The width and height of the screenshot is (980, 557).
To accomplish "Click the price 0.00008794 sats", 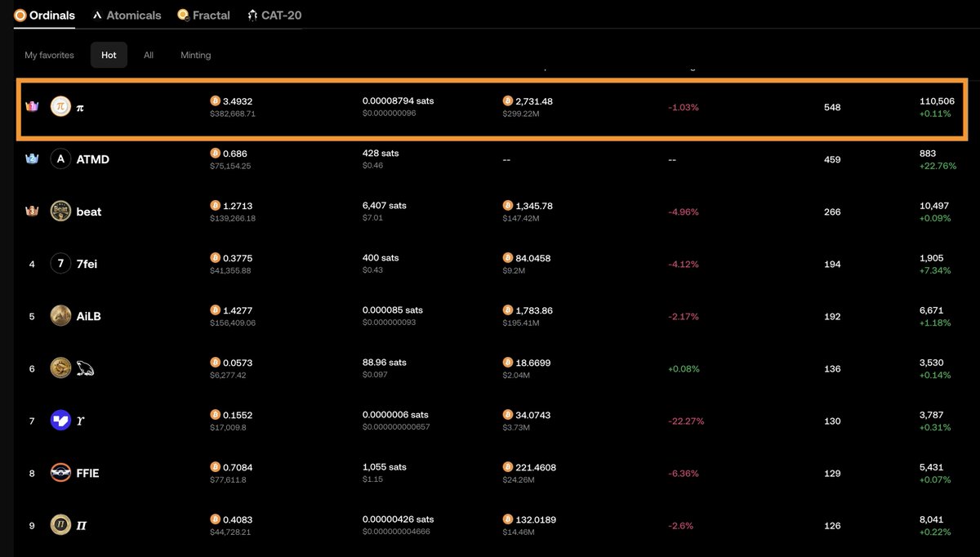I will [399, 101].
